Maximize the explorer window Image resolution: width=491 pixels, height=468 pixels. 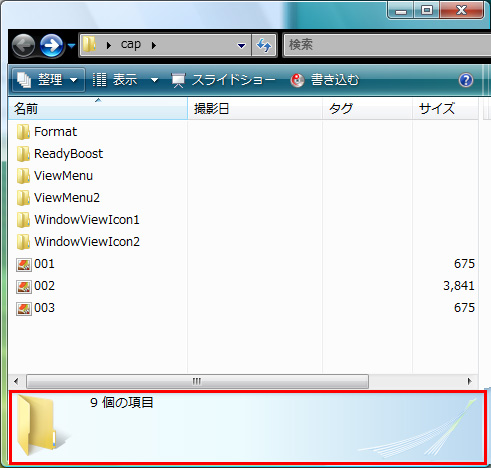pos(427,11)
